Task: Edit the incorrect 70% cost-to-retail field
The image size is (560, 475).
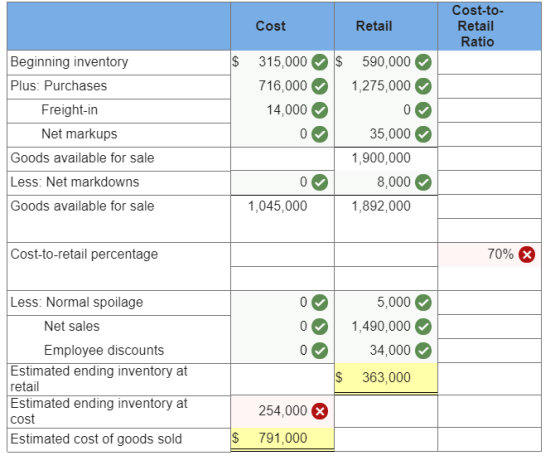Action: [489, 255]
